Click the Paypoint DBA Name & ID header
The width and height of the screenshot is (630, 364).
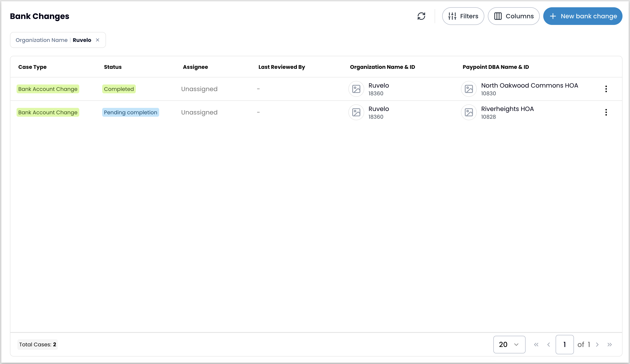click(x=496, y=67)
